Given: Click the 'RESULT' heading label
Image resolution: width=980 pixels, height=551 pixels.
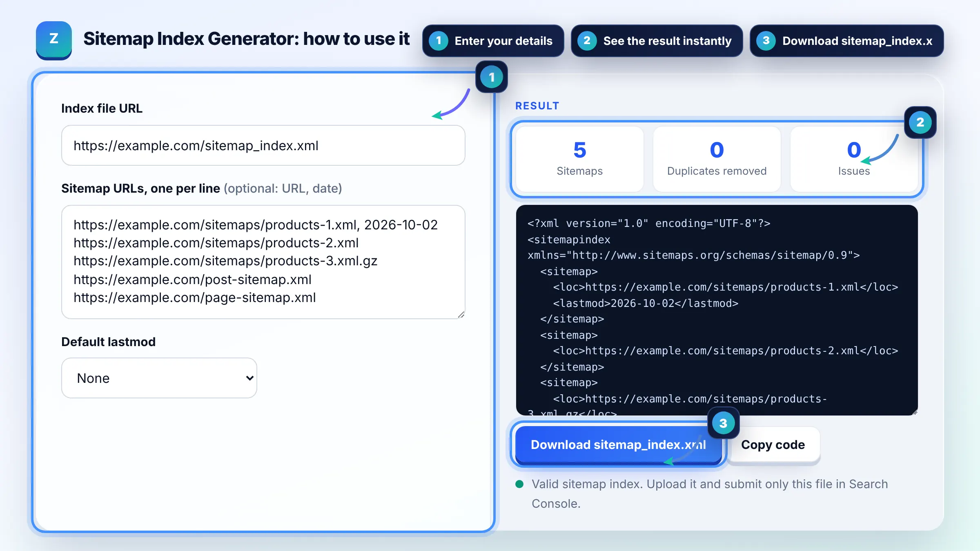Looking at the screenshot, I should pos(537,106).
